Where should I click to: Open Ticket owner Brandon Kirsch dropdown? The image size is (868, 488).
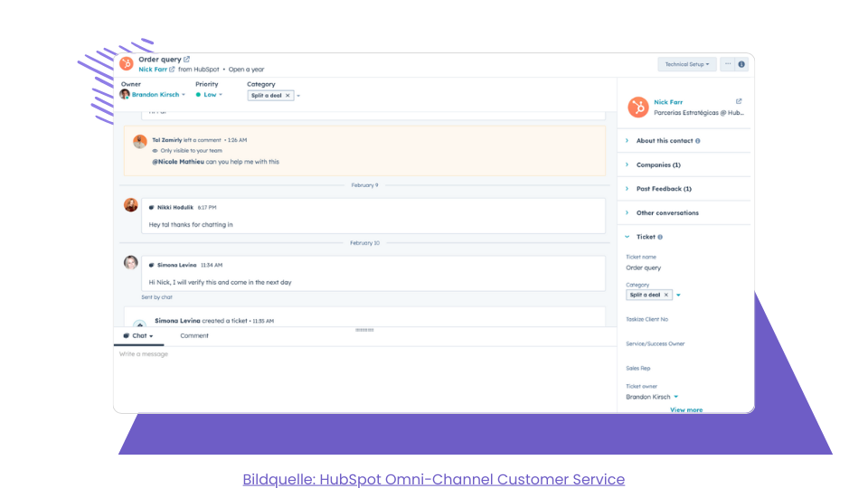coord(652,397)
